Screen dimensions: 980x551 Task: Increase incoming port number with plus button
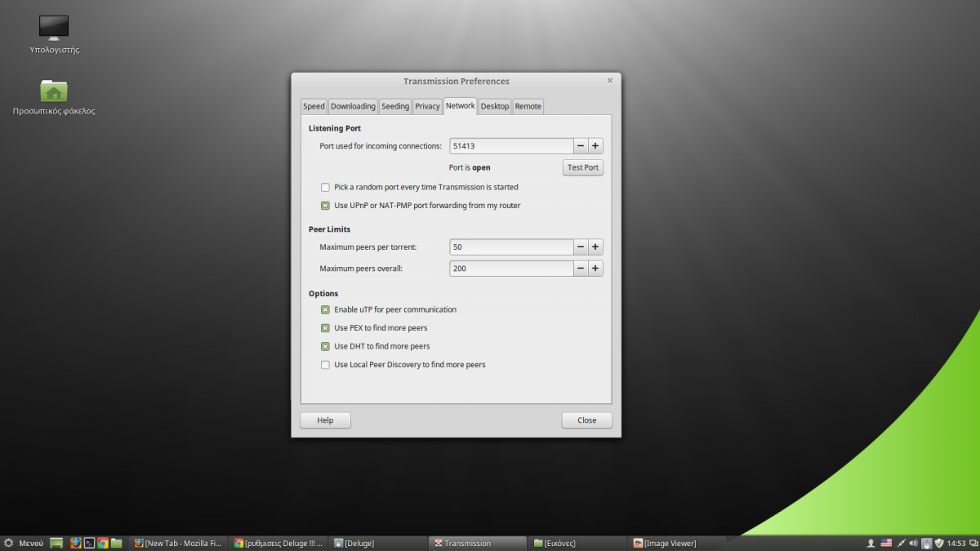[596, 146]
